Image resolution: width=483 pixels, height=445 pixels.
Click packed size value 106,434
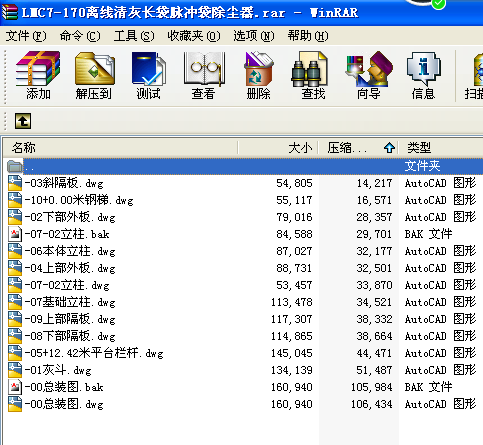[372, 404]
